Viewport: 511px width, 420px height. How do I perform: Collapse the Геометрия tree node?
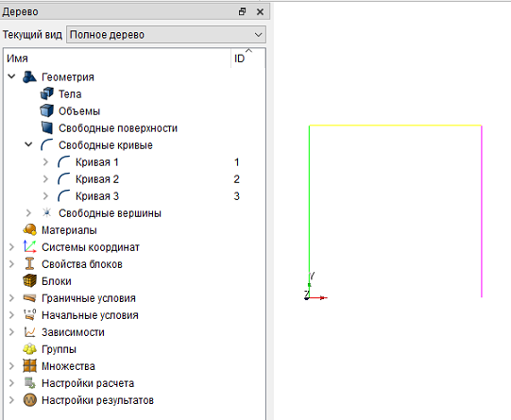click(x=11, y=76)
